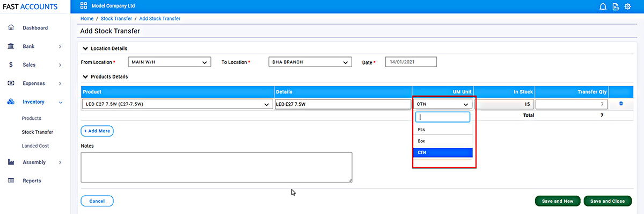Select CTN from unit list

tap(443, 153)
